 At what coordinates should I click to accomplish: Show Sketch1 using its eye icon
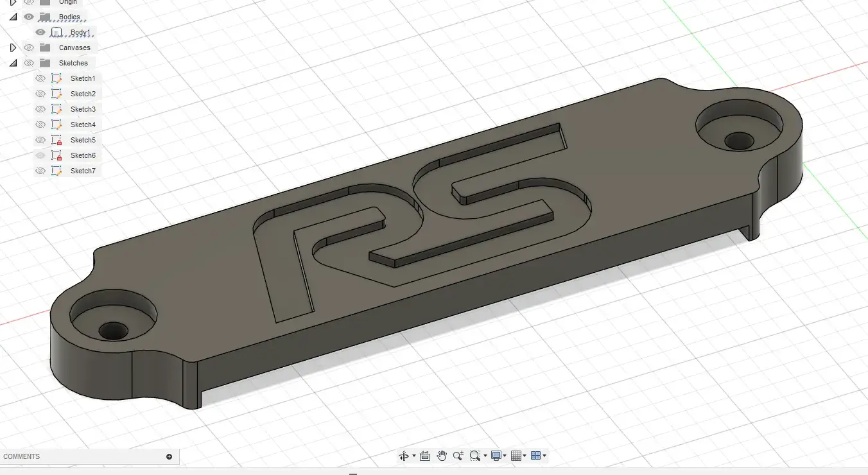[40, 78]
